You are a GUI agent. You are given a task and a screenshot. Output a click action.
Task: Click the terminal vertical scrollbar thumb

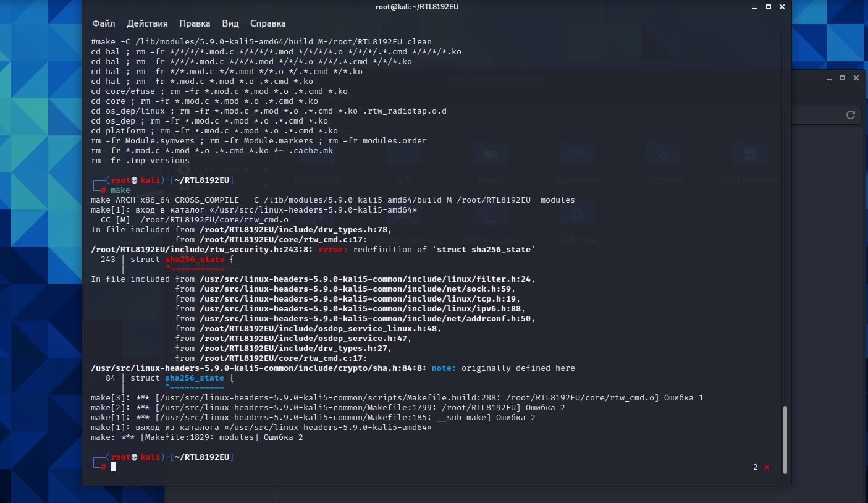(x=785, y=439)
